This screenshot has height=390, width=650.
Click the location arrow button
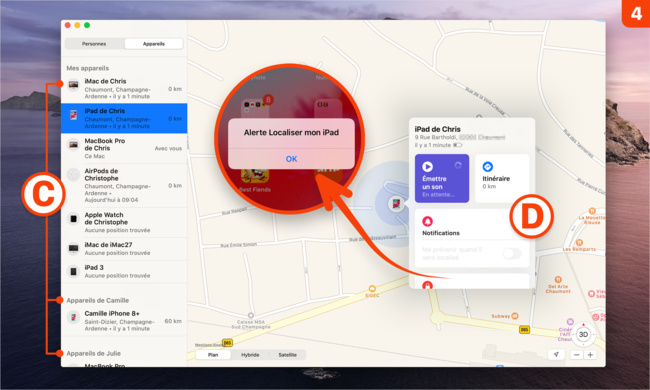click(556, 354)
